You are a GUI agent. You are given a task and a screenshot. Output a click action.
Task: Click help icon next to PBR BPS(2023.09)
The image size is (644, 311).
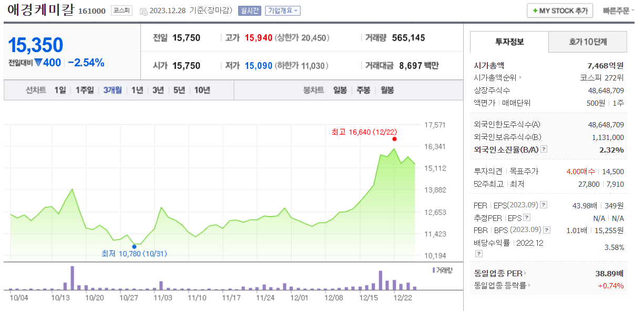click(x=547, y=230)
